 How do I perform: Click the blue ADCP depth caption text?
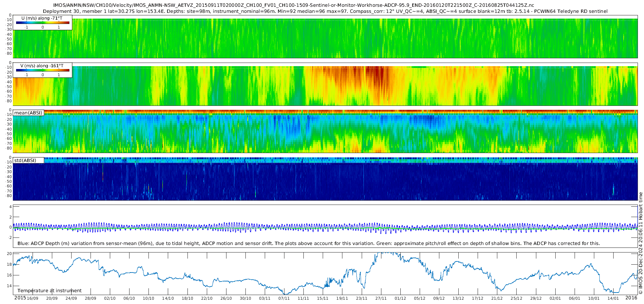coord(308,244)
